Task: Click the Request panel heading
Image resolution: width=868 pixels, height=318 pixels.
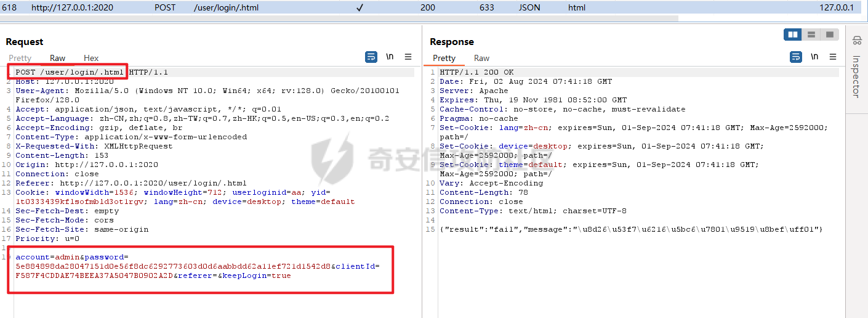Action: tap(25, 41)
